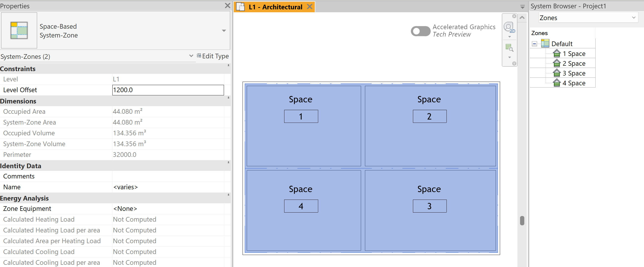This screenshot has height=267, width=644.
Task: Close the navigation bar
Action: tap(514, 16)
